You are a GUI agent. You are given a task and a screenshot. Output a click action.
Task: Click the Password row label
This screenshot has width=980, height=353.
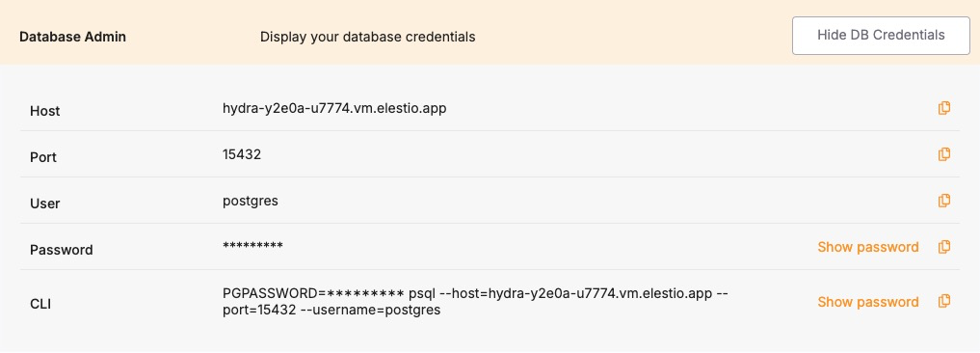[x=62, y=250]
